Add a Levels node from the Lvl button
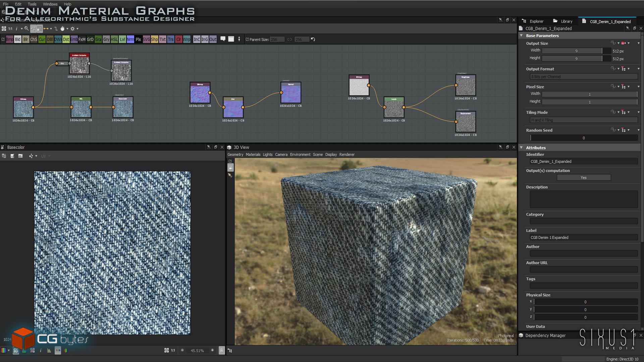 click(122, 40)
